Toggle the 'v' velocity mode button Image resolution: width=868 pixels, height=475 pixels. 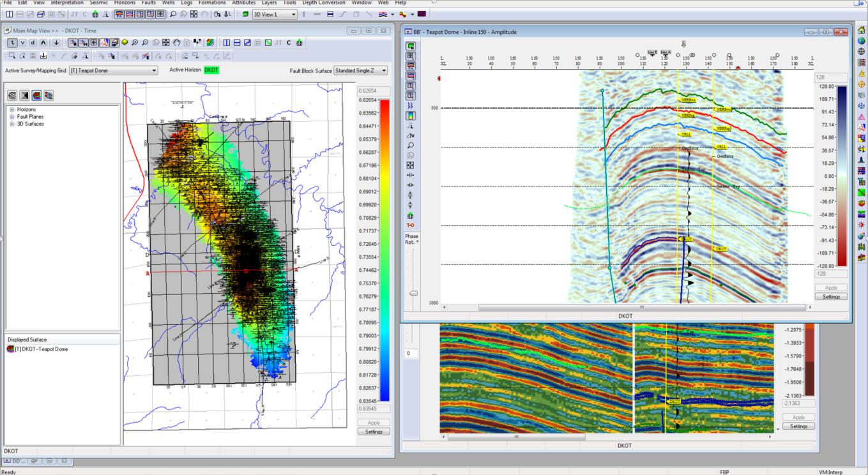click(x=22, y=43)
